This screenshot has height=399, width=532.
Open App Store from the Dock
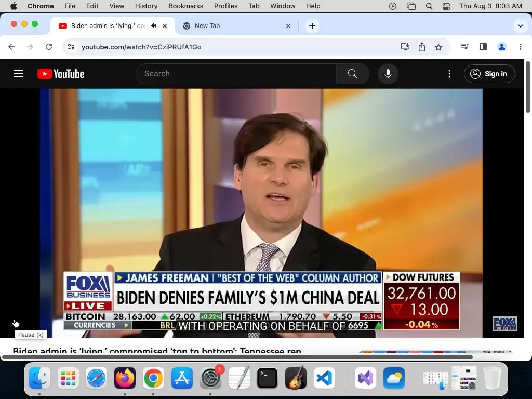pos(182,378)
